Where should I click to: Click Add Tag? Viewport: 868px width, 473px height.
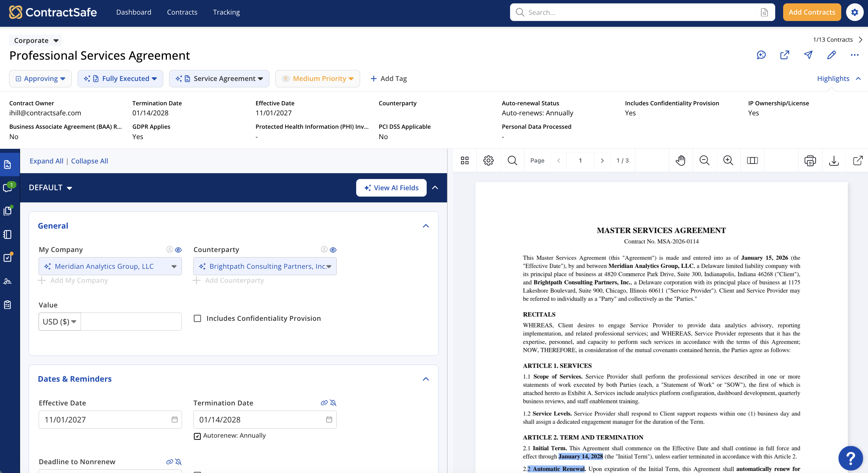(x=388, y=79)
